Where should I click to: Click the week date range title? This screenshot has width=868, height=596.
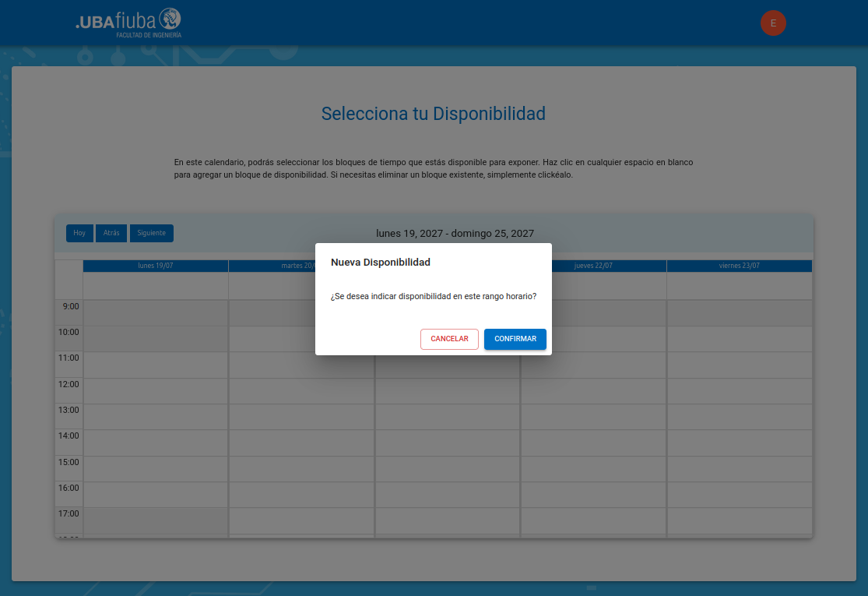pyautogui.click(x=455, y=233)
